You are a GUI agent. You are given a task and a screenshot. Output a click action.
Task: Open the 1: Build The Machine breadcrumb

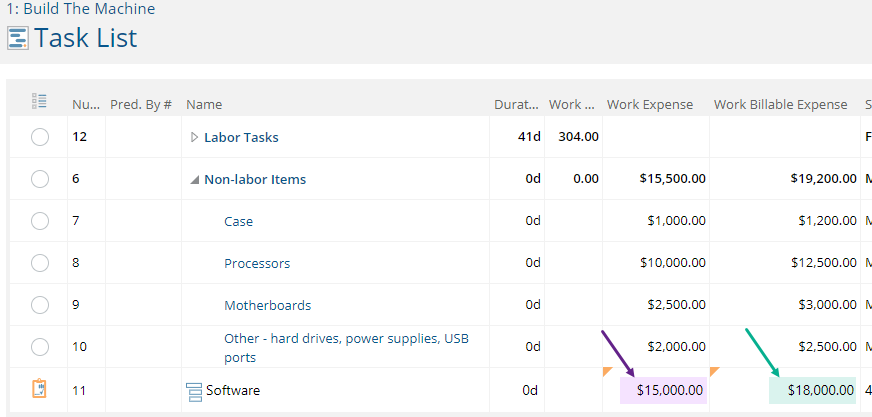81,9
